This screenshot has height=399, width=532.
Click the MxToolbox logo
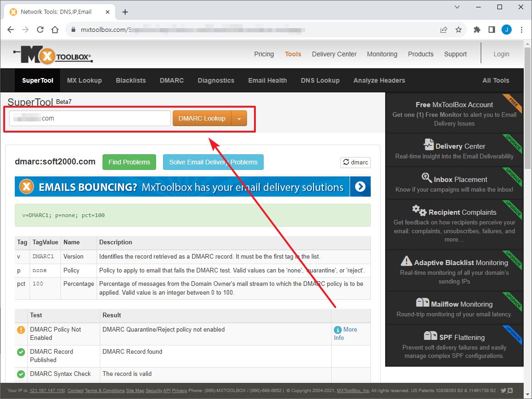click(x=53, y=55)
